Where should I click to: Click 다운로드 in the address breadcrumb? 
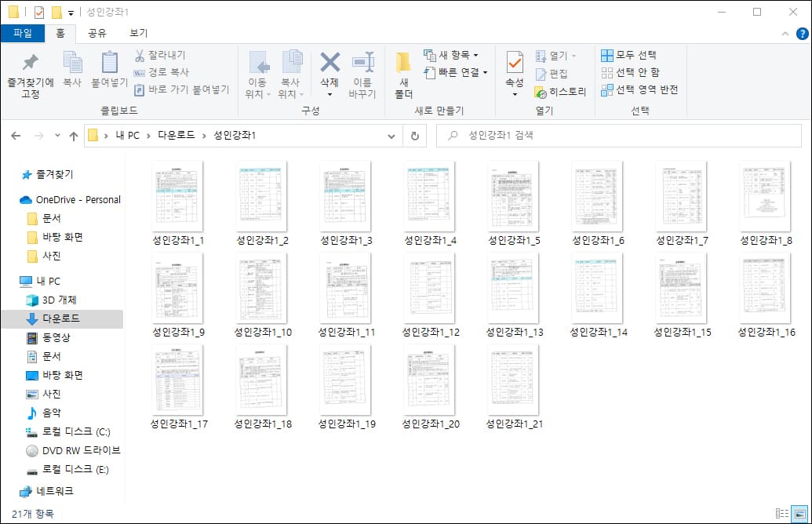click(x=176, y=136)
